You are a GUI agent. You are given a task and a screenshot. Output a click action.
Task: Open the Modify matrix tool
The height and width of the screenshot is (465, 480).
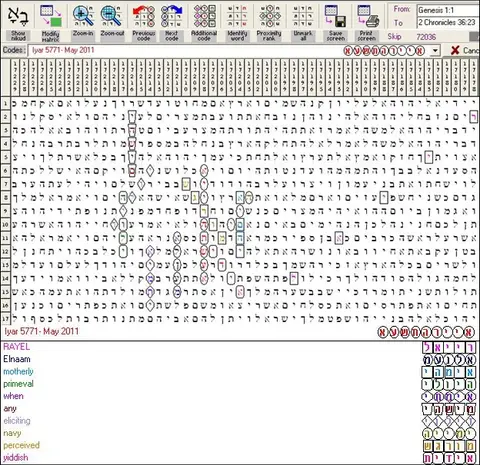point(50,16)
